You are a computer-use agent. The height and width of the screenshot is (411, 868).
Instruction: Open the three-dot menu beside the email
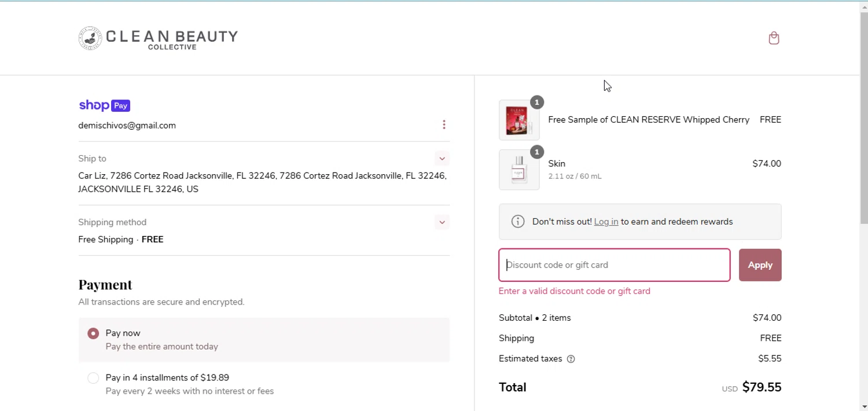pos(444,124)
